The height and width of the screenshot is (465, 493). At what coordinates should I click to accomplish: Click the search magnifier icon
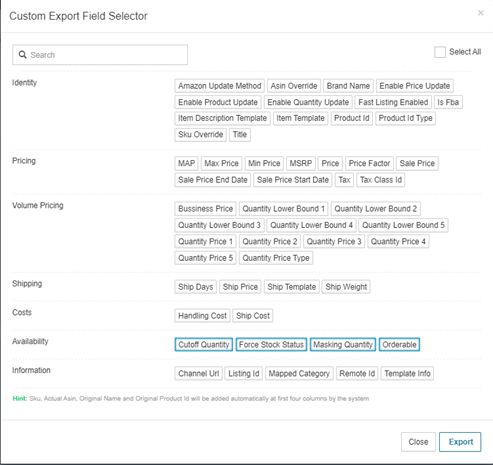(22, 55)
